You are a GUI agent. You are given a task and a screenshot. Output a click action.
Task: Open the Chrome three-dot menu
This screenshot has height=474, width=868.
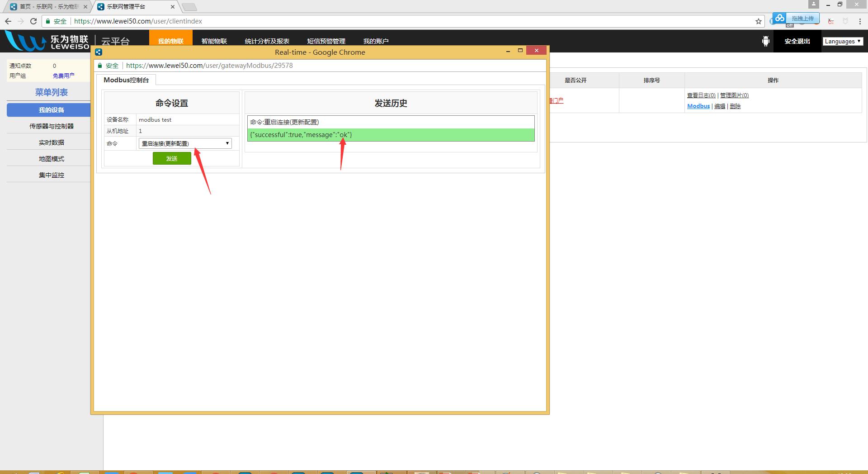860,21
